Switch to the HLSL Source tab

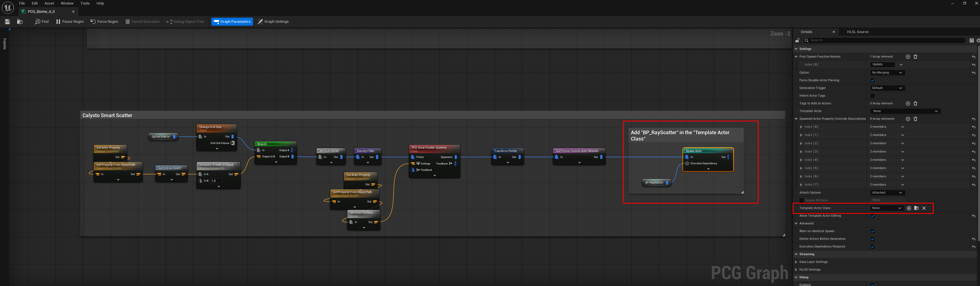tap(857, 32)
